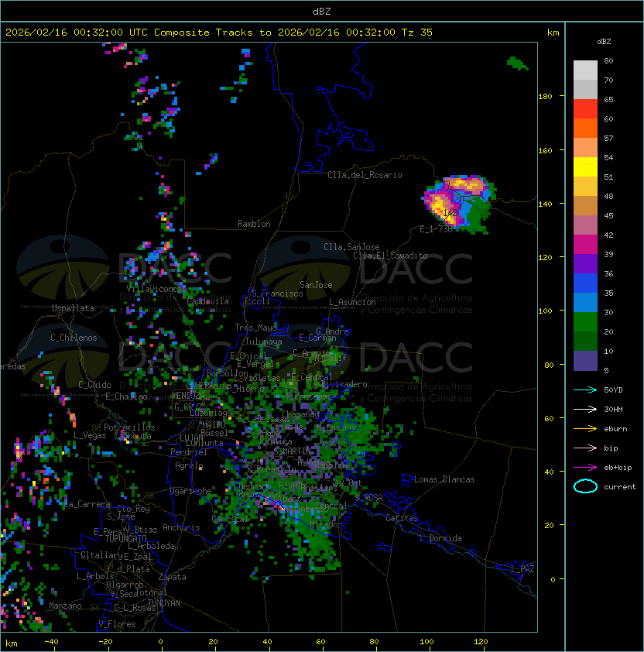Click the 'La_Carrera' place label

[x=87, y=504]
